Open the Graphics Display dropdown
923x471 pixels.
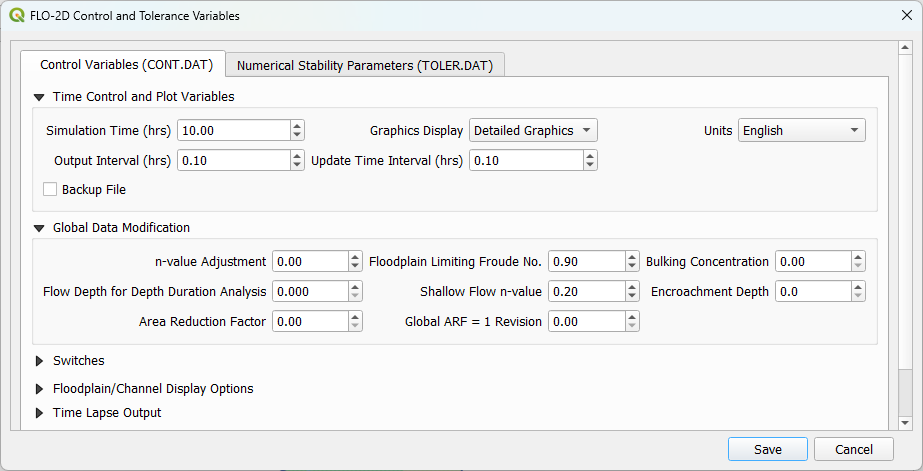pyautogui.click(x=533, y=130)
